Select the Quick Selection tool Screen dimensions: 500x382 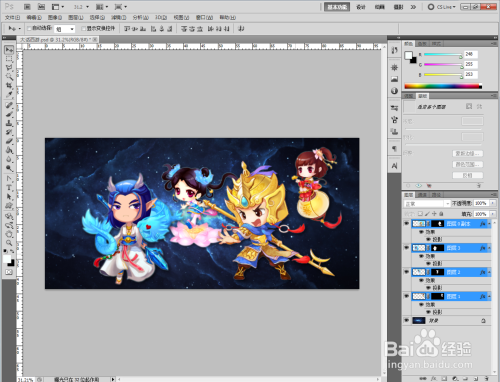coord(9,77)
